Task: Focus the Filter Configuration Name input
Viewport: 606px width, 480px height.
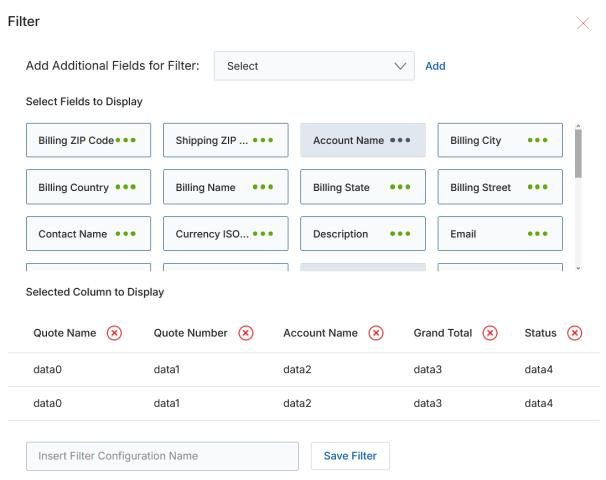Action: point(162,456)
